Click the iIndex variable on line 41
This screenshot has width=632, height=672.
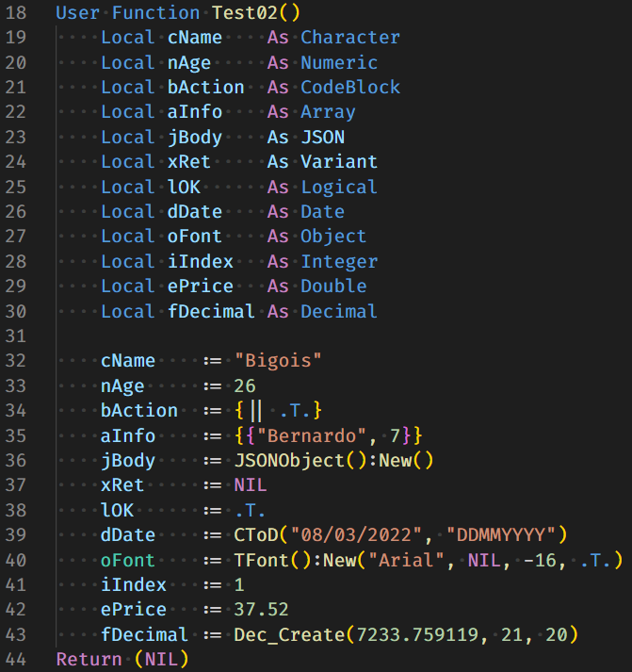pos(134,585)
